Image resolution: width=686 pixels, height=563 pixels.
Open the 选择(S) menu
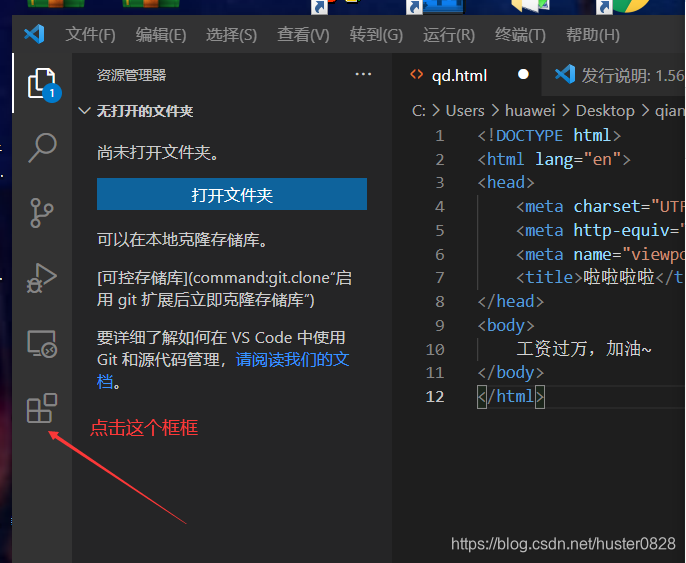pyautogui.click(x=231, y=35)
